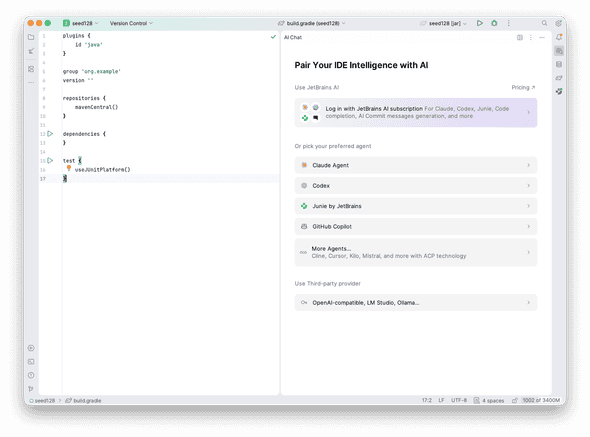The width and height of the screenshot is (590, 437).
Task: Debug the seed128 [jar] configuration
Action: pos(494,23)
